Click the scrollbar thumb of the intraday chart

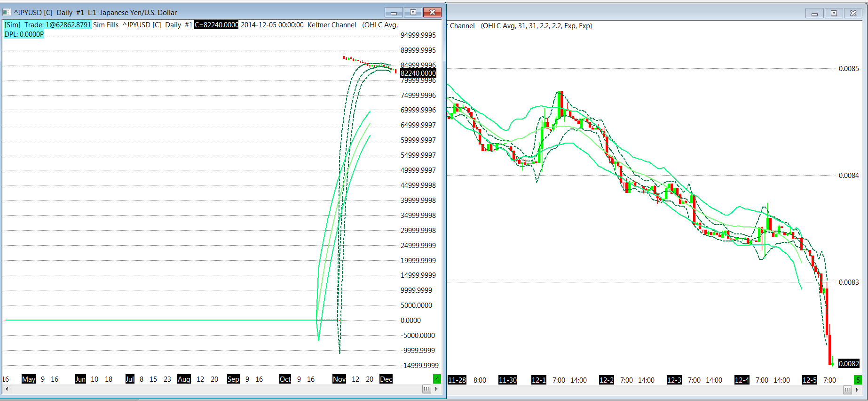coord(847,390)
